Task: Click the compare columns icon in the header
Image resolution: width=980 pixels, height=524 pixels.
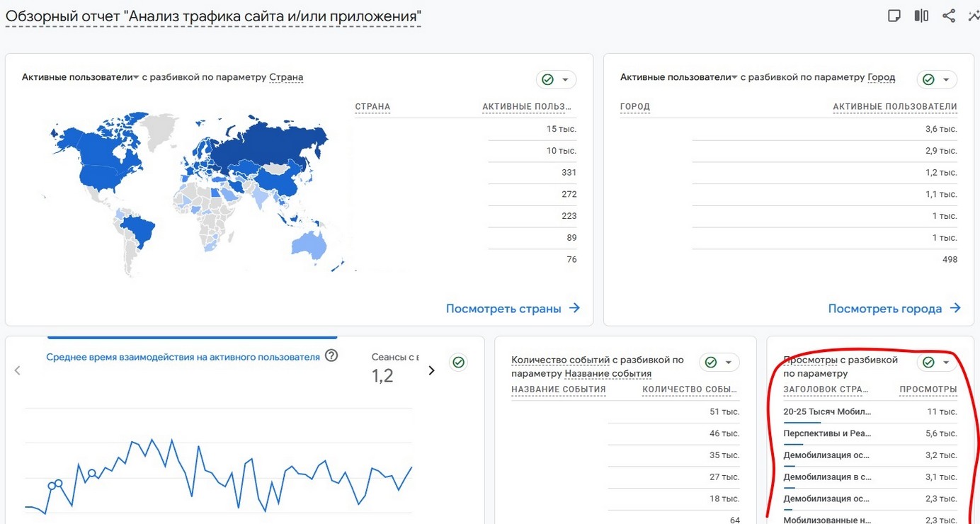Action: 921,16
